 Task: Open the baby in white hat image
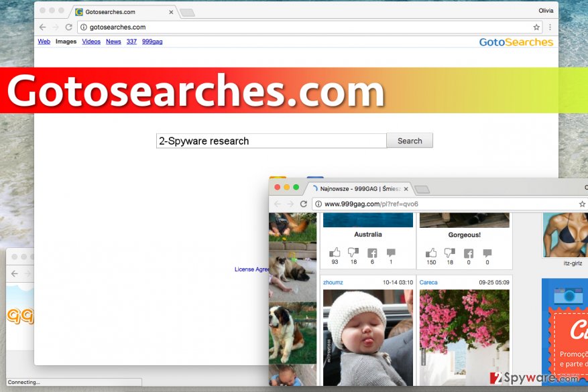coord(368,337)
